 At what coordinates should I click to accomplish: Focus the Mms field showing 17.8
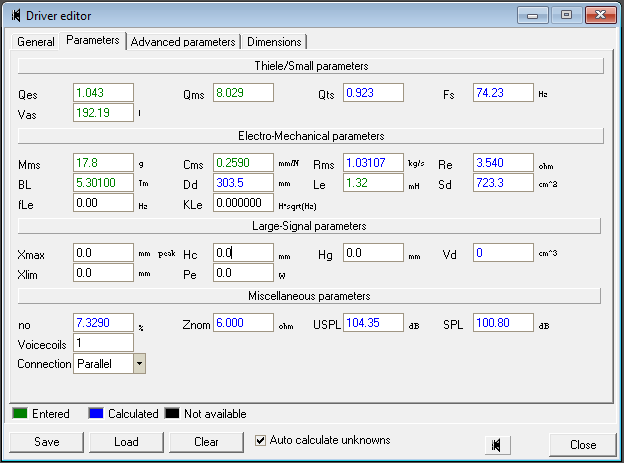pyautogui.click(x=103, y=163)
